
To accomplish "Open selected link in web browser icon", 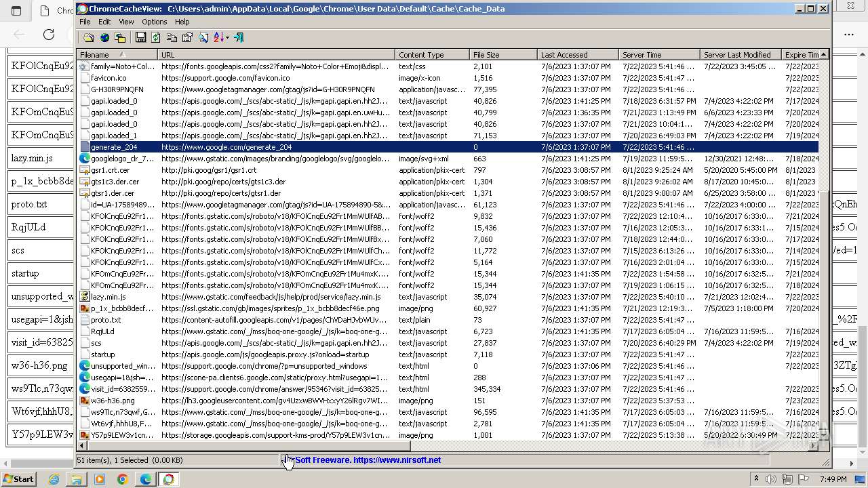I will [104, 37].
